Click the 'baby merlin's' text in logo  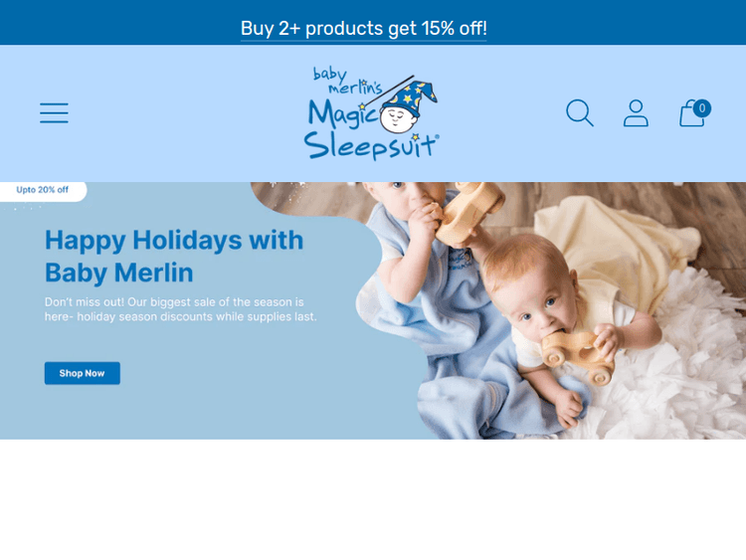(x=347, y=81)
